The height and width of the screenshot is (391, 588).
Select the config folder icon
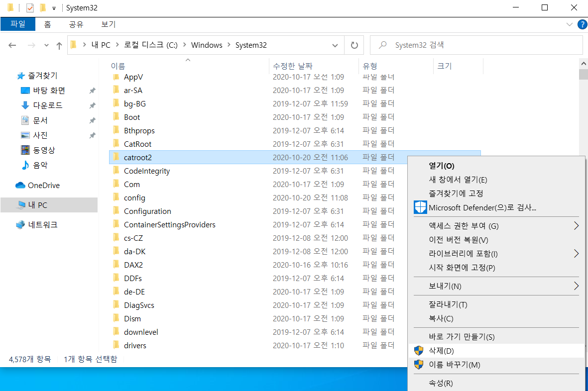point(116,198)
